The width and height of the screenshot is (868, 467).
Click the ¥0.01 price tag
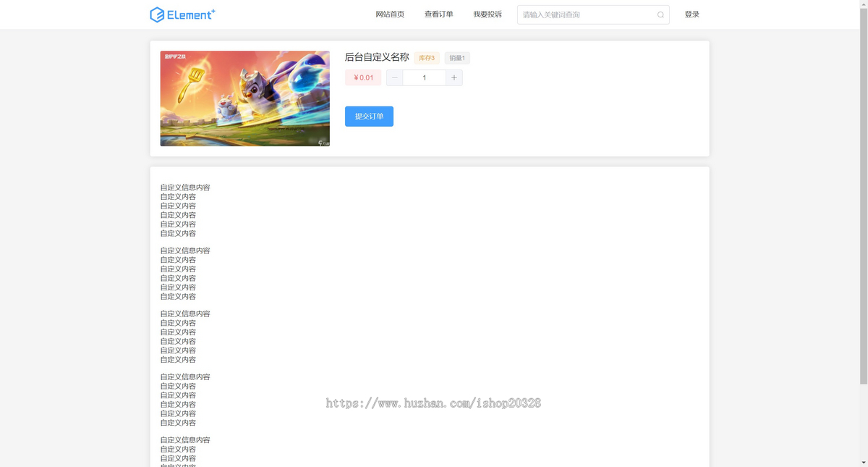pos(363,78)
